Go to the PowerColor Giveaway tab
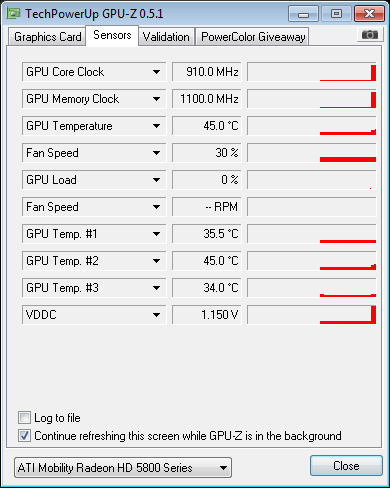Viewport: 390px width, 488px height. pyautogui.click(x=253, y=37)
